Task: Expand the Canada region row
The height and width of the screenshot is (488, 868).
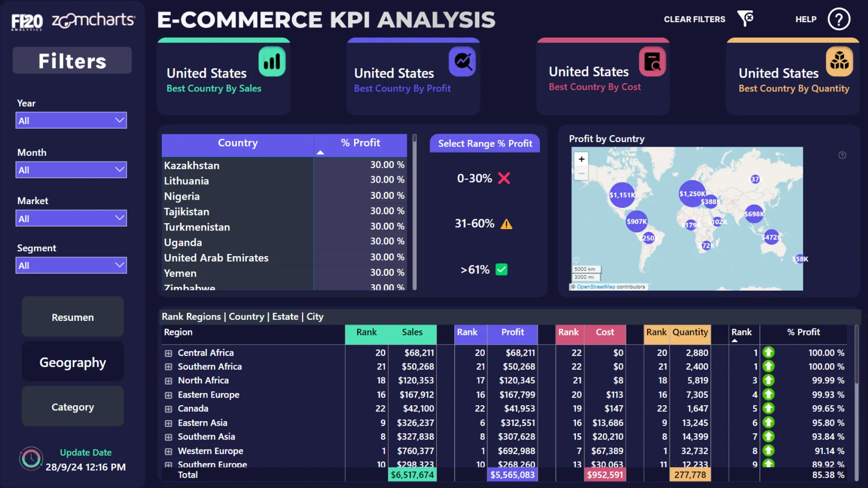Action: (168, 409)
